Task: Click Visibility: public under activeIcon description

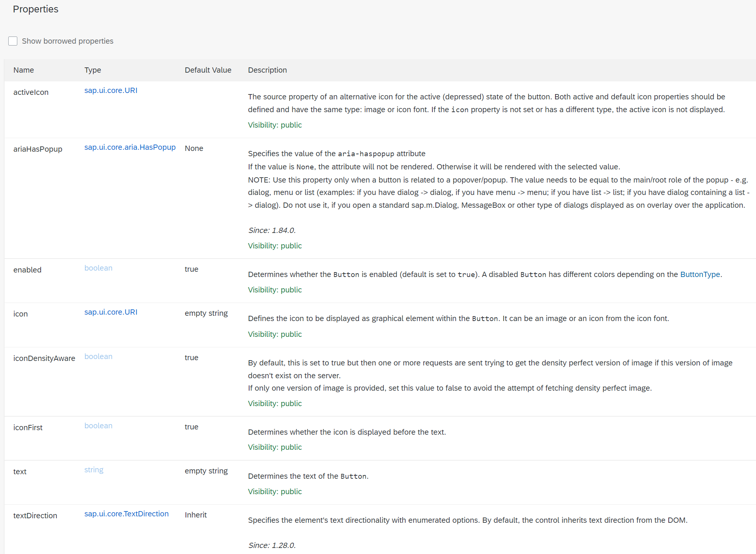Action: pyautogui.click(x=275, y=125)
